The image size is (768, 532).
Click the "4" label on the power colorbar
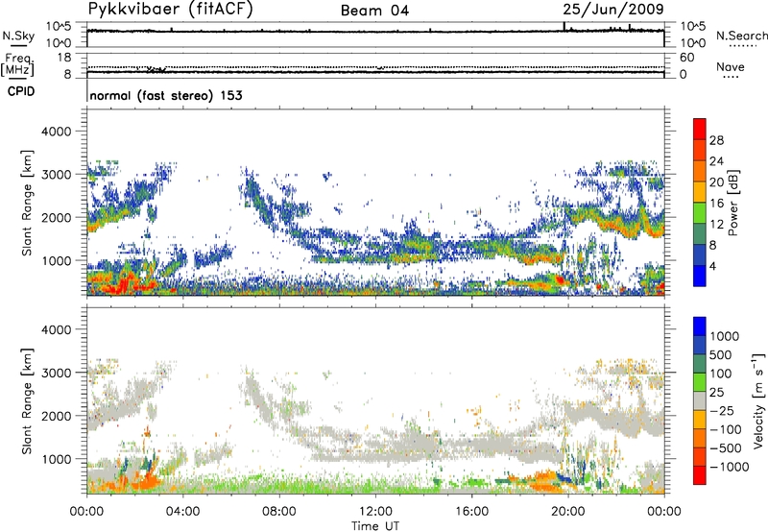712,267
